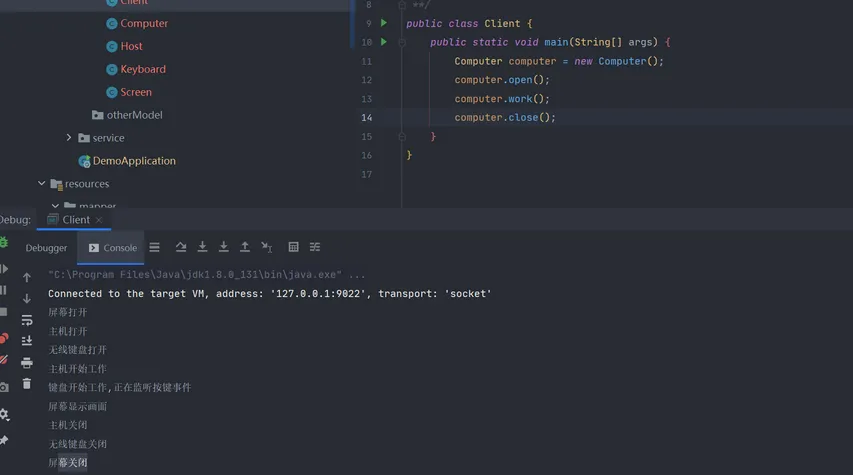Select the Keyboard class in the tree
Screen dimensions: 853x475
click(x=143, y=69)
